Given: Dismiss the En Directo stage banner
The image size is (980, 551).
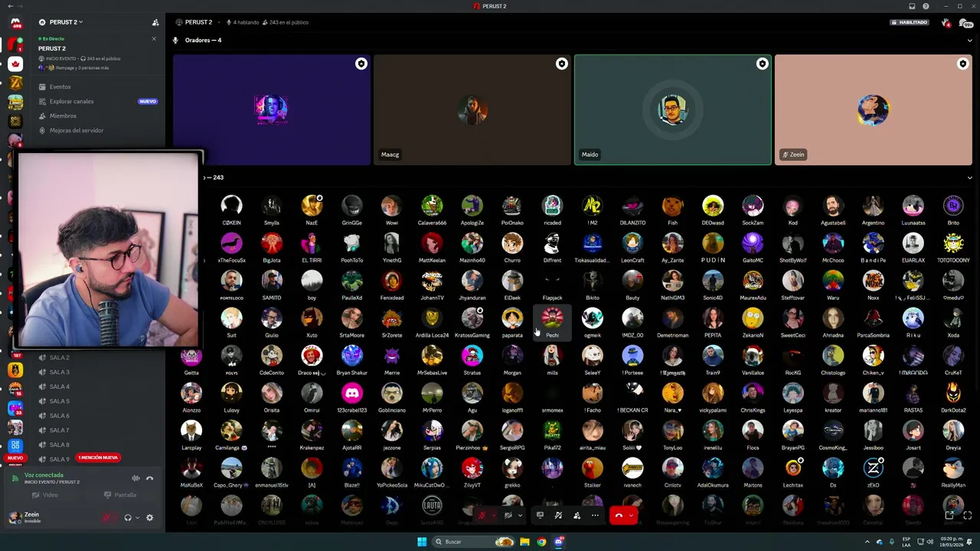Looking at the screenshot, I should 154,38.
